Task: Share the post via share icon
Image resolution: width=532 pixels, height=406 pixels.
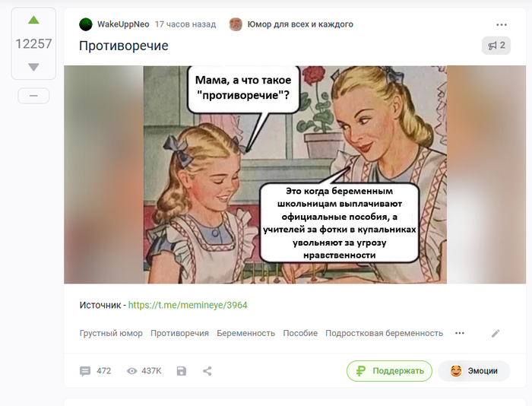Action: [x=207, y=371]
